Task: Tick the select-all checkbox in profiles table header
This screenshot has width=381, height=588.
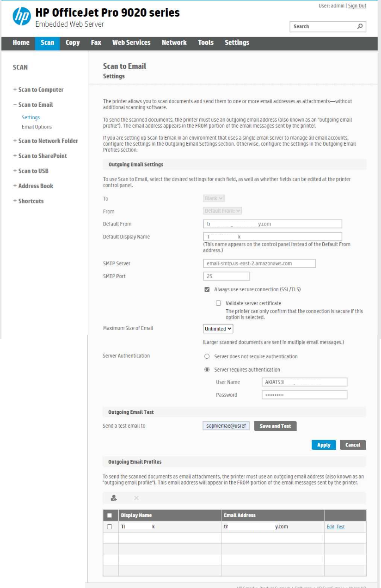Action: point(110,515)
